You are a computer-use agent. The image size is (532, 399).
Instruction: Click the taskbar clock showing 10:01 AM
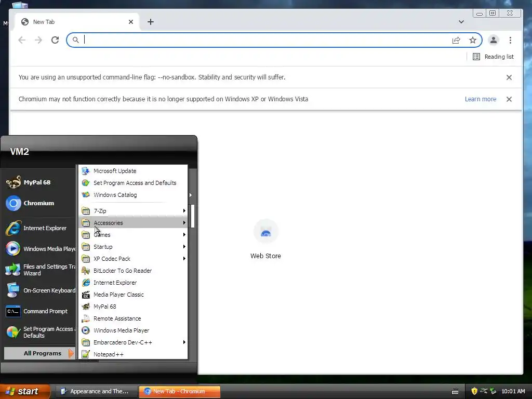[513, 391]
